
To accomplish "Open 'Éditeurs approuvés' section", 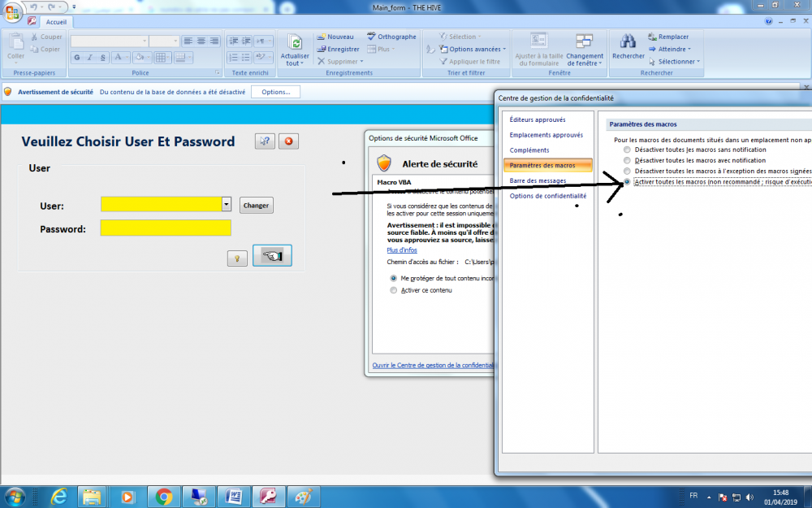I will [538, 119].
